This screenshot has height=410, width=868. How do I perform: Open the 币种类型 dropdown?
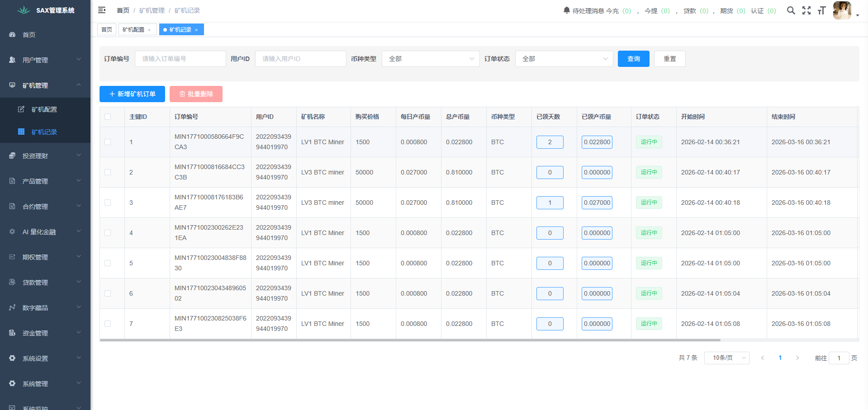pyautogui.click(x=430, y=59)
